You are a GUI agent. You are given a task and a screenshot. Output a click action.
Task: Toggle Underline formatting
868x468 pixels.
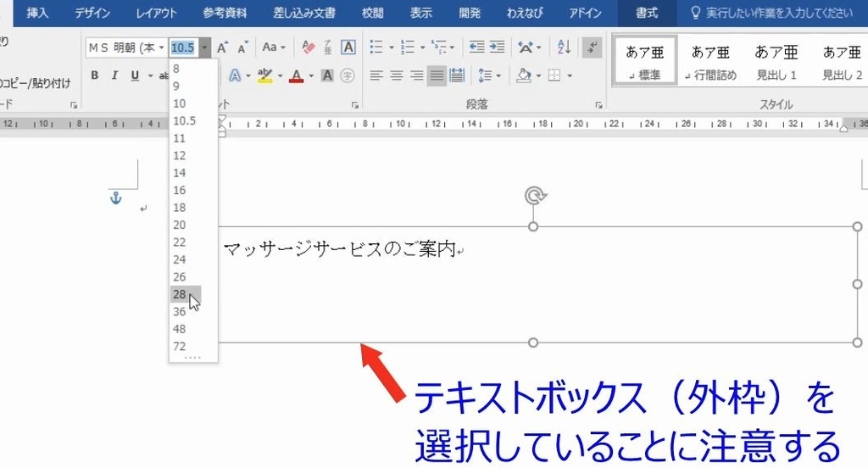click(135, 75)
